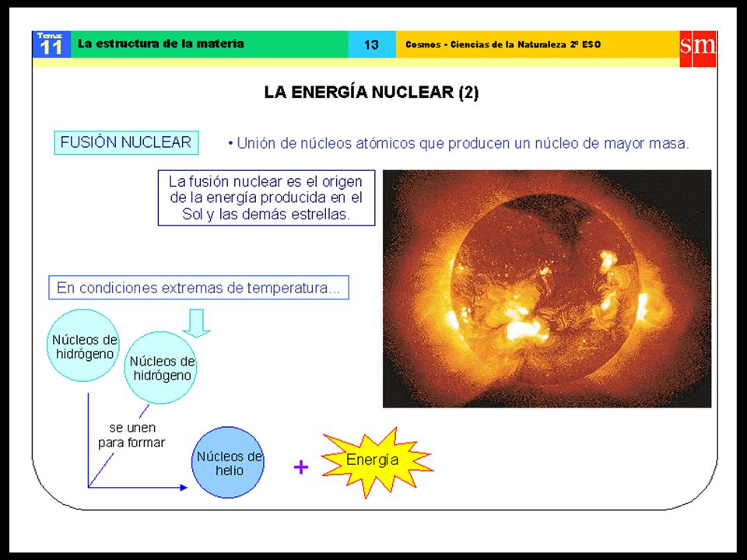Screen dimensions: 747x560
Task: Select the 'La estructura de la materia' header
Action: [161, 44]
